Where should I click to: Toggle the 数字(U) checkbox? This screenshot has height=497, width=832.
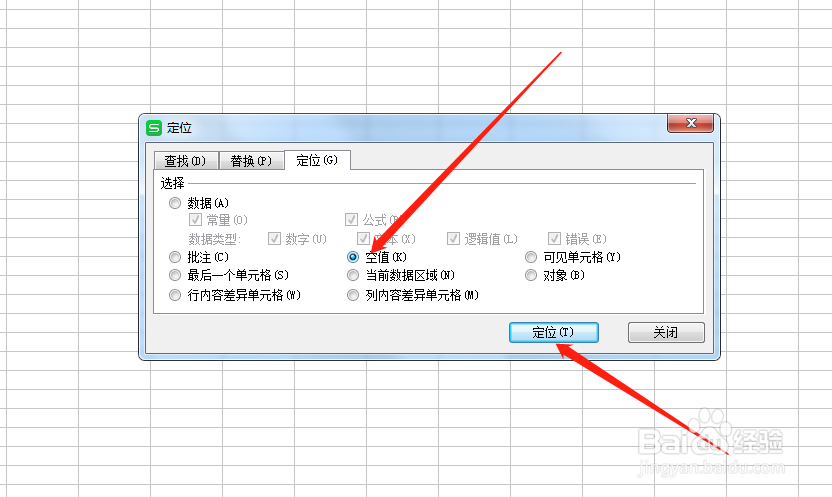pyautogui.click(x=274, y=239)
